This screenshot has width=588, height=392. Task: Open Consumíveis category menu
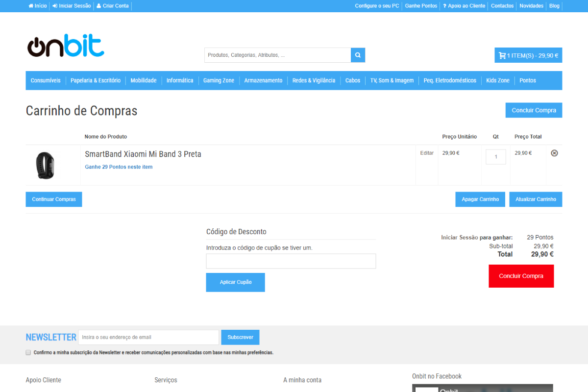point(46,80)
